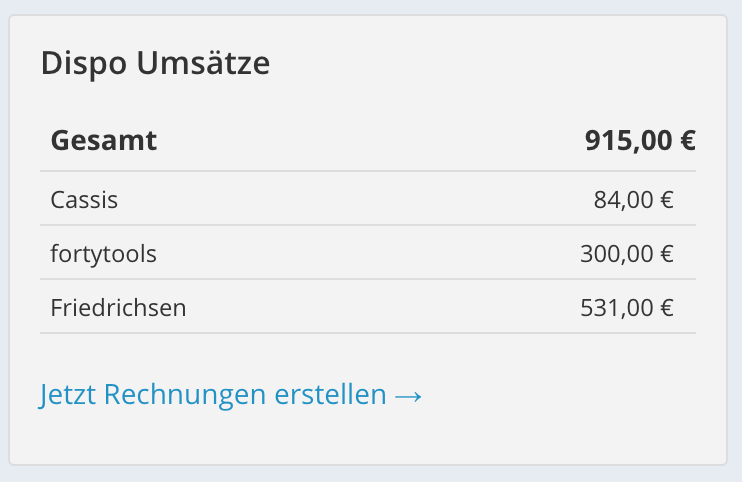Click the word Rechnungen in the link
The width and height of the screenshot is (742, 482).
[175, 395]
